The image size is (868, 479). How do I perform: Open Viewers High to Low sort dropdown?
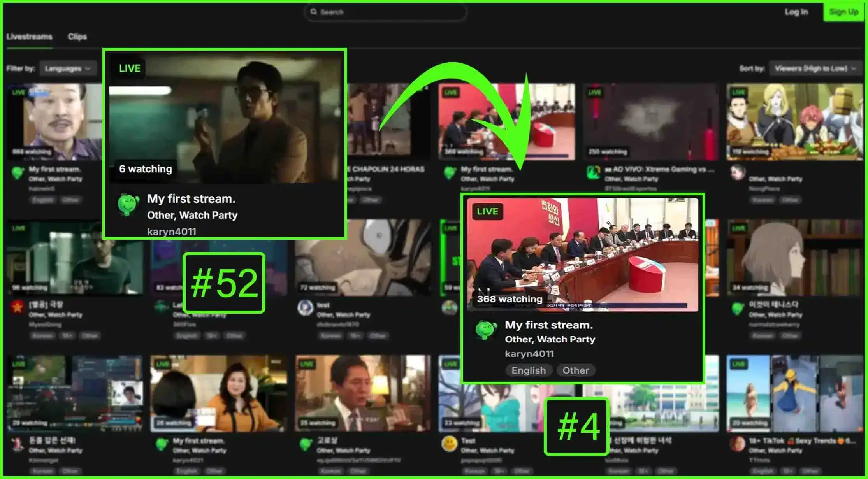(815, 68)
